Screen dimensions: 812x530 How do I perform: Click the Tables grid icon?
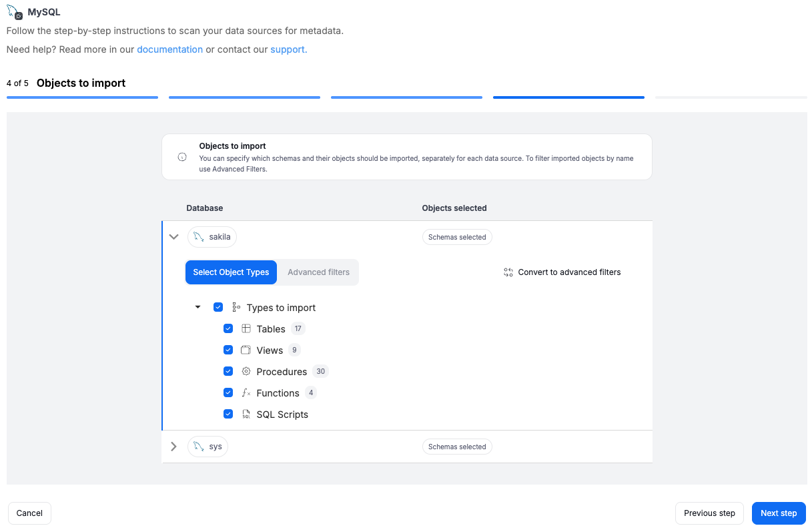246,329
